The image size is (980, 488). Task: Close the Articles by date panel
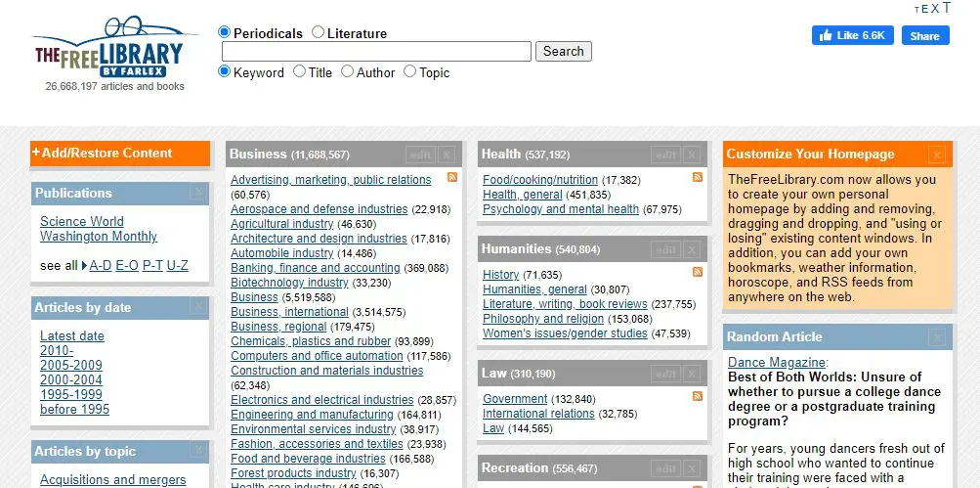[198, 306]
